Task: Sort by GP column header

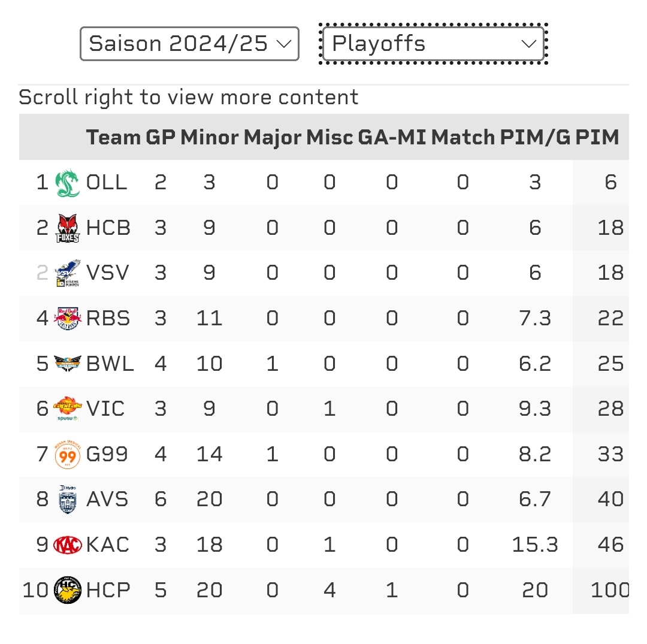Action: tap(161, 137)
